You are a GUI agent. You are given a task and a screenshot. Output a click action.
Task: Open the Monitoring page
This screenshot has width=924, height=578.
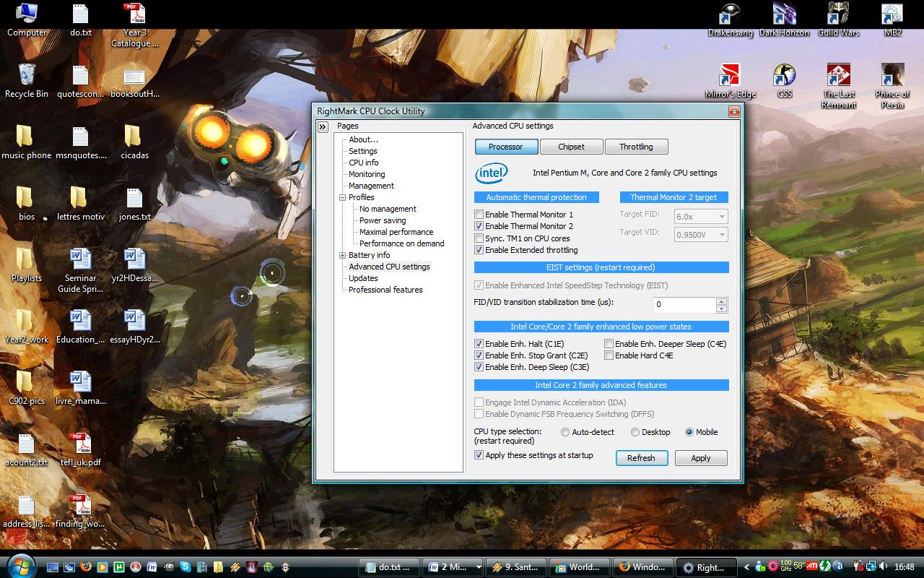click(367, 174)
